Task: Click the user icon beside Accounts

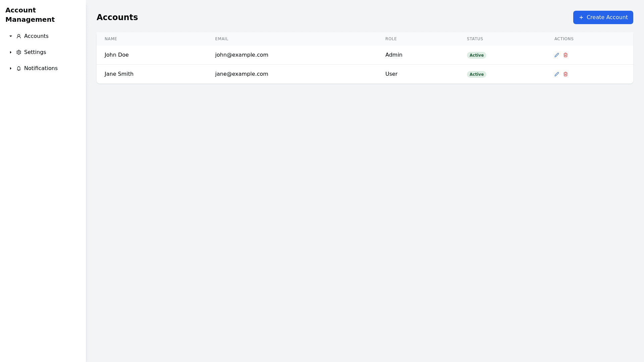Action: click(19, 36)
